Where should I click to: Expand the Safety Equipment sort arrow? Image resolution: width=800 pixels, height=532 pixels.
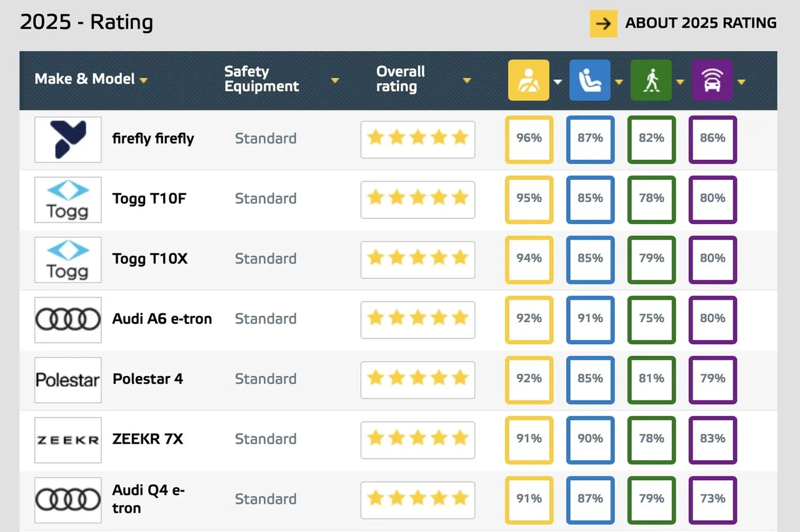coord(334,81)
